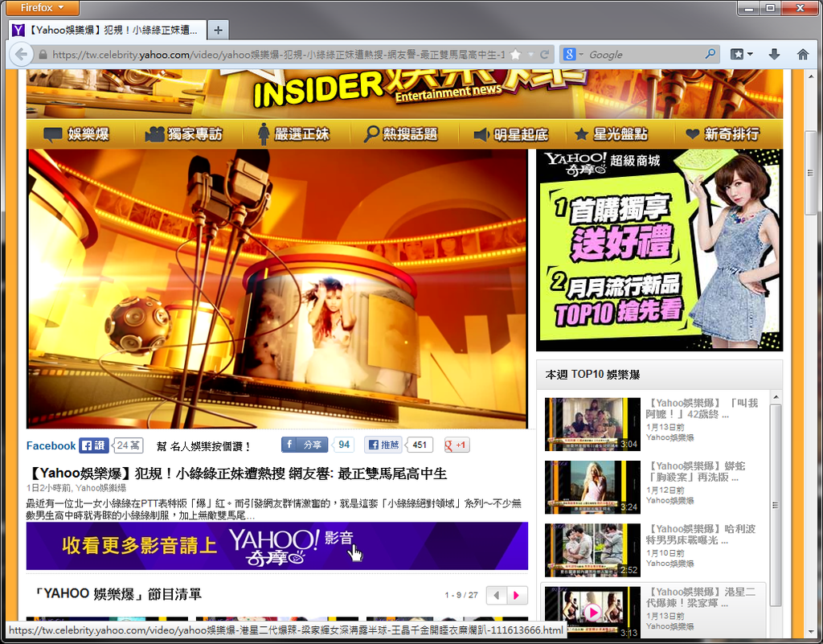Open the article title about 小綠綠正妹
This screenshot has height=644, width=823.
pyautogui.click(x=236, y=474)
